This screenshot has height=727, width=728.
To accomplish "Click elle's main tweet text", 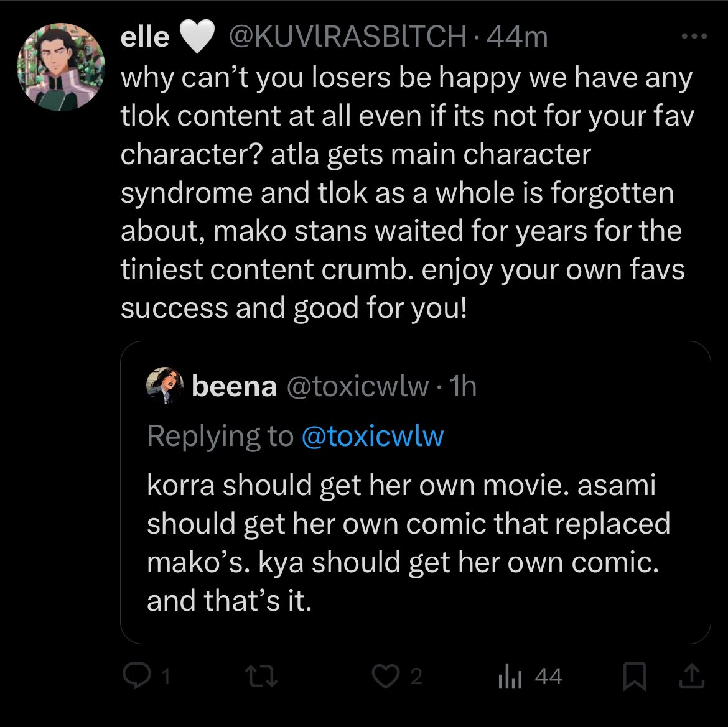I will click(404, 193).
